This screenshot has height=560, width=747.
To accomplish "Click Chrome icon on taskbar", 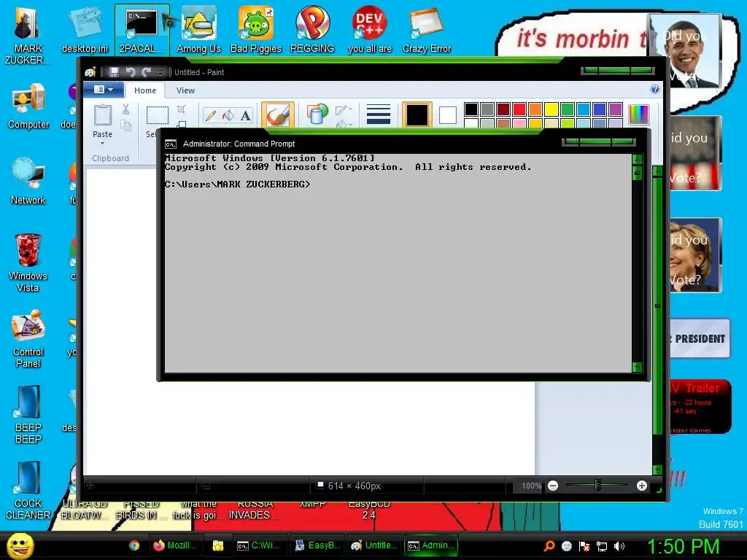I will click(134, 545).
